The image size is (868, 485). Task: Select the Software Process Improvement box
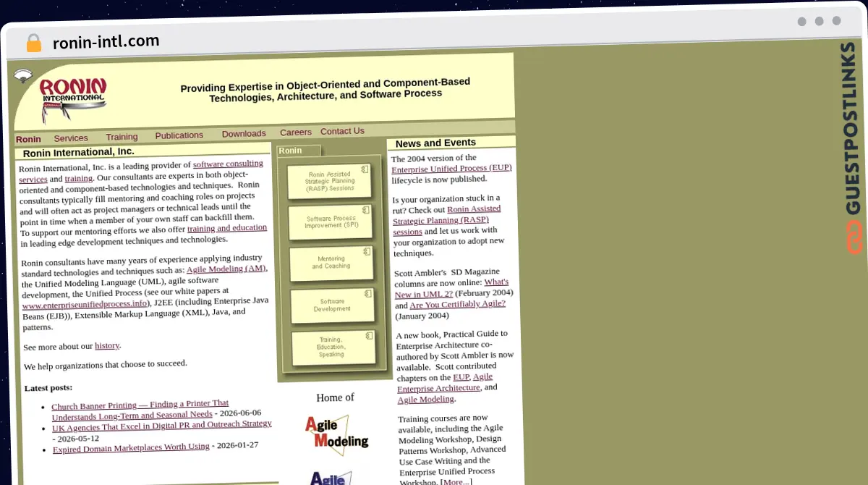(x=331, y=222)
